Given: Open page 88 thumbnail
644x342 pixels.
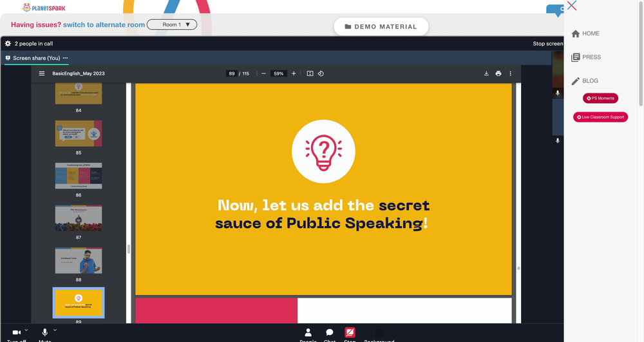Looking at the screenshot, I should click(79, 260).
